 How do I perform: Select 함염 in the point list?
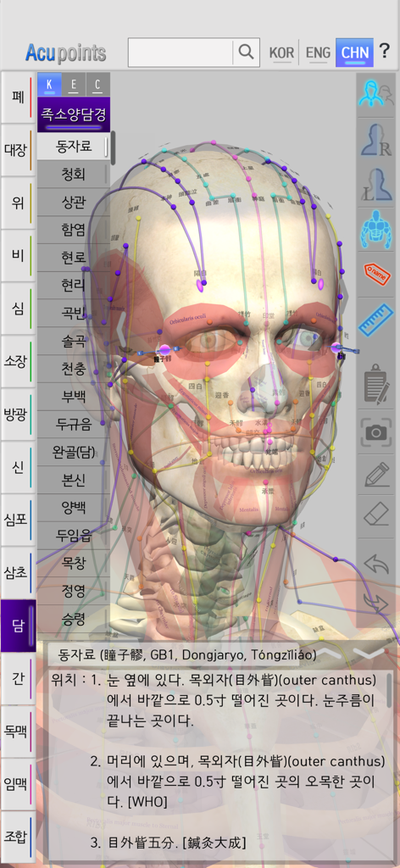coord(73,229)
